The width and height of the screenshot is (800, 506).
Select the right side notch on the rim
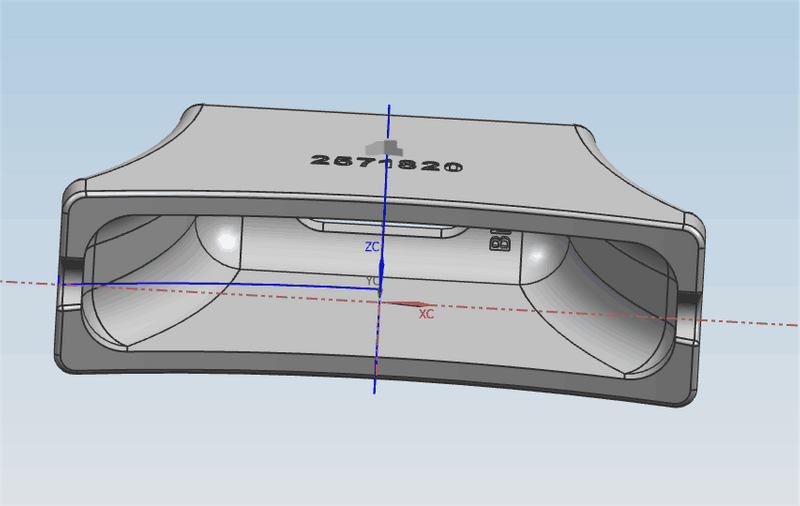point(689,299)
